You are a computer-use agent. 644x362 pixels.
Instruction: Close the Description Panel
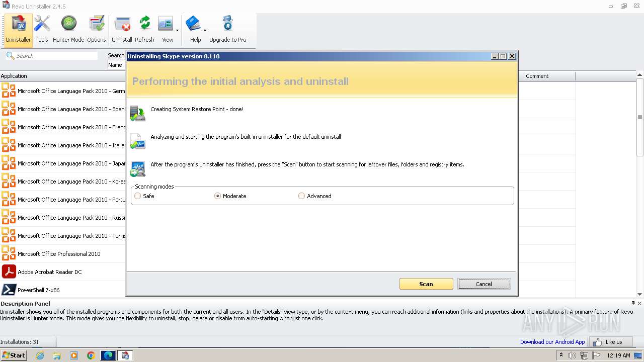640,303
